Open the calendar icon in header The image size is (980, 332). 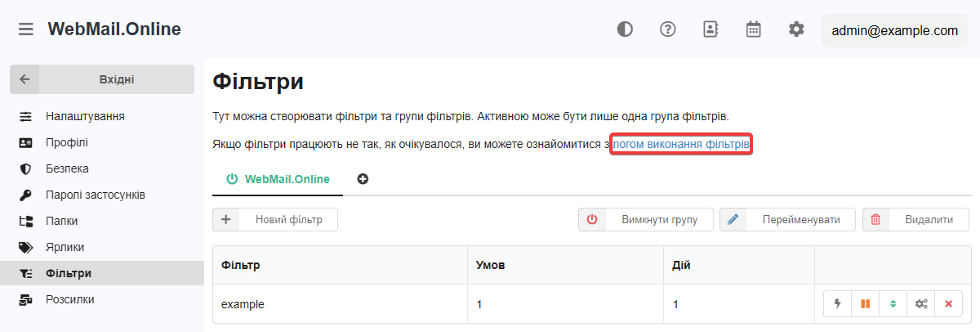tap(754, 29)
